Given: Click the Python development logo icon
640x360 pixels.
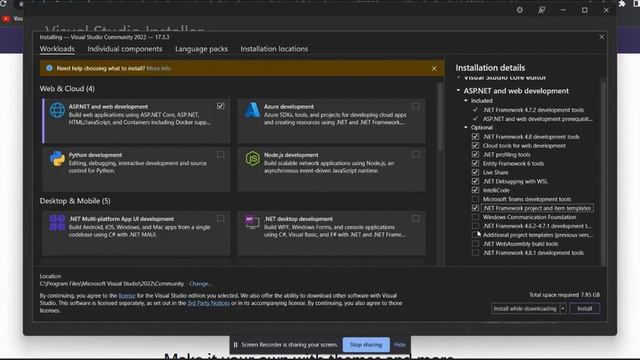Looking at the screenshot, I should (57, 158).
